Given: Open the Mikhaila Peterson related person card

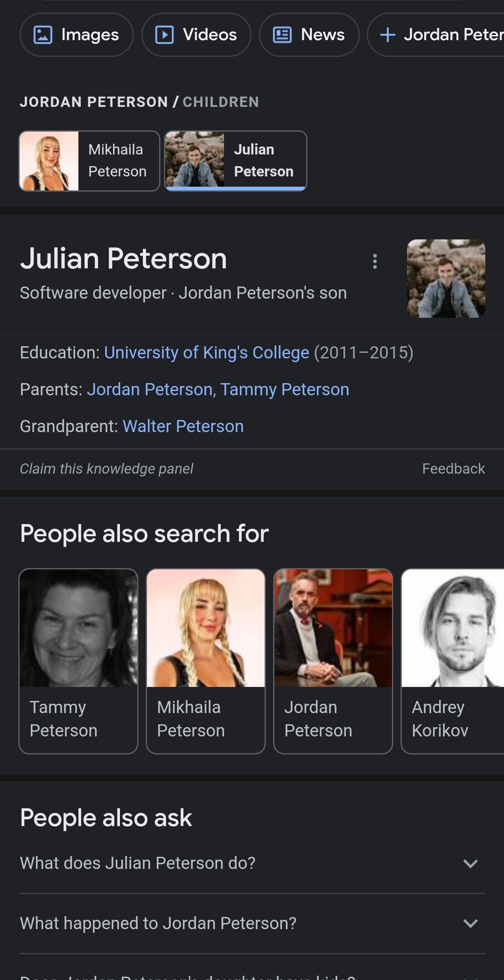Looking at the screenshot, I should coord(206,661).
